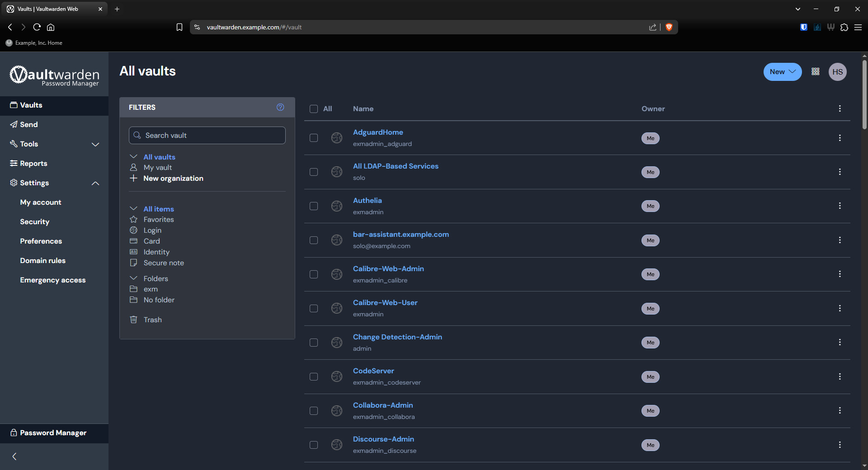The height and width of the screenshot is (470, 868).
Task: Select the CodeServer row checkbox
Action: (314, 376)
